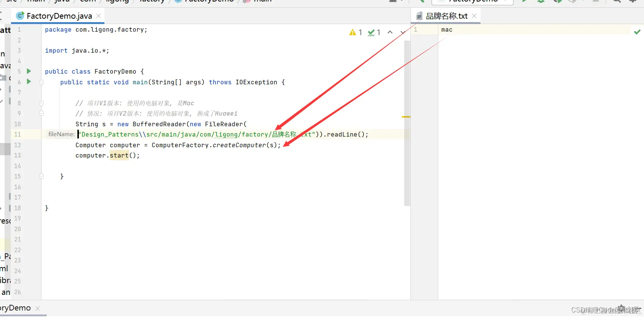
Task: Select the FactoryDemo run tab at bottom
Action: coord(15,308)
